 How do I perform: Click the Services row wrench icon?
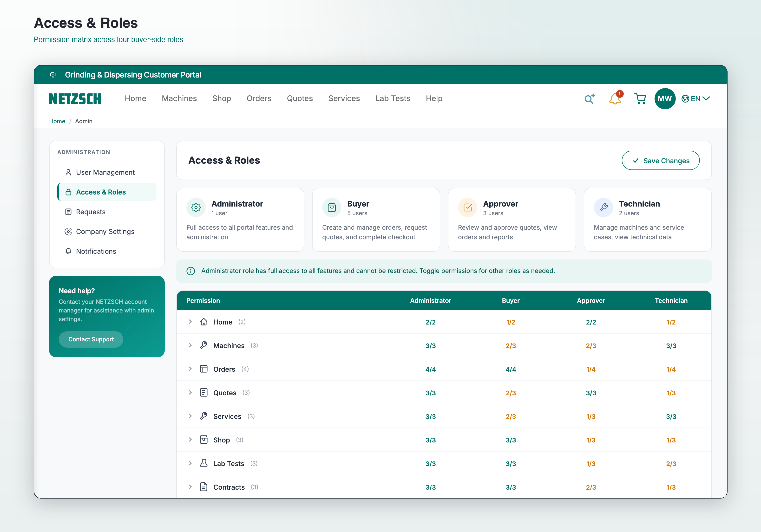coord(203,416)
